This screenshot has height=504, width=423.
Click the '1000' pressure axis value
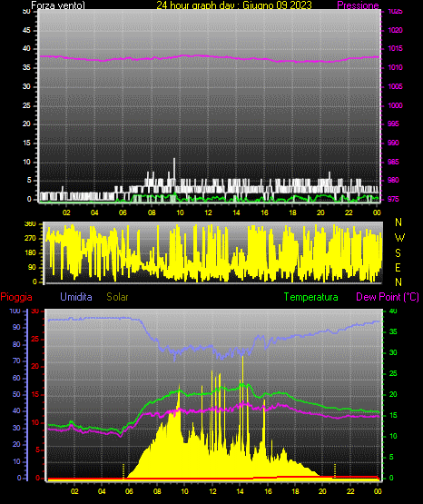click(x=396, y=105)
